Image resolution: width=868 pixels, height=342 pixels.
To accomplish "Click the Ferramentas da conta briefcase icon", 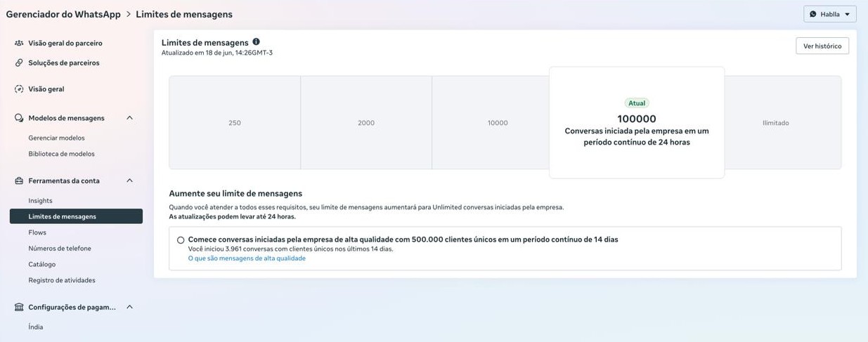I will pos(19,180).
